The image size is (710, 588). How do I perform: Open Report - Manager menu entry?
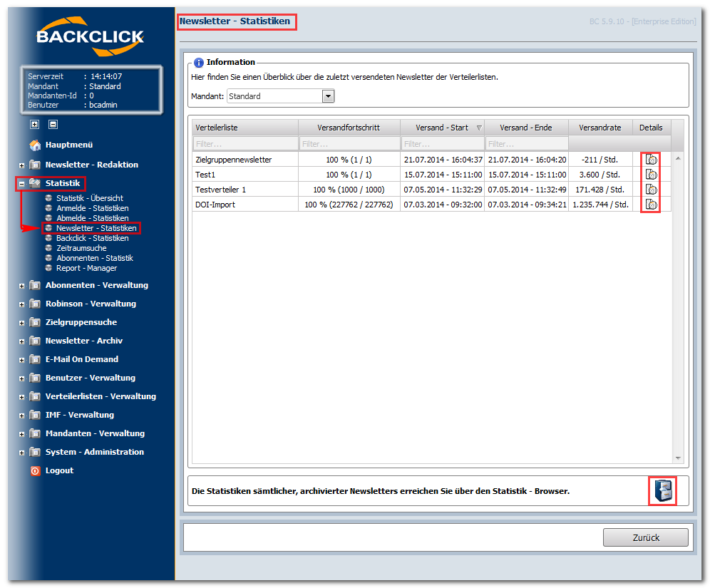click(x=86, y=267)
